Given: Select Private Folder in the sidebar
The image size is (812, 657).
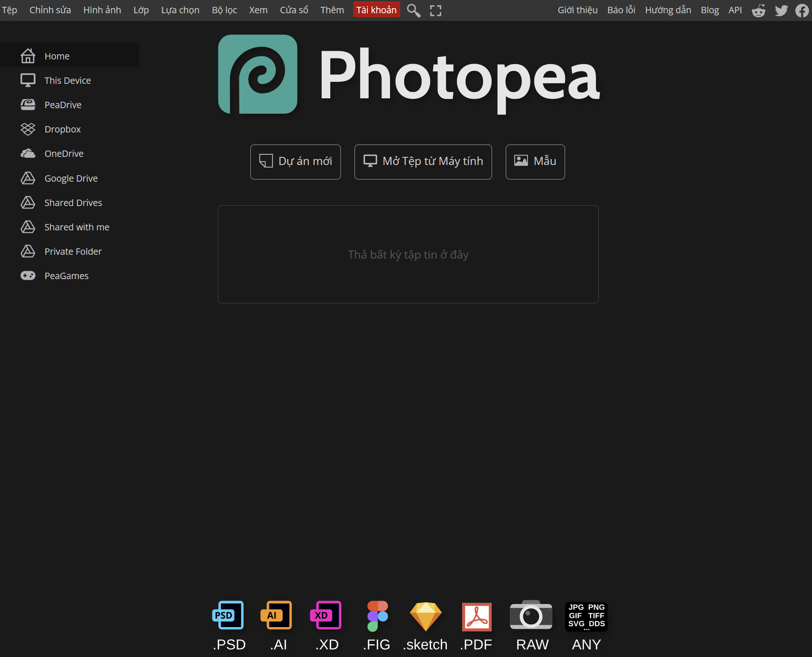Looking at the screenshot, I should (73, 251).
